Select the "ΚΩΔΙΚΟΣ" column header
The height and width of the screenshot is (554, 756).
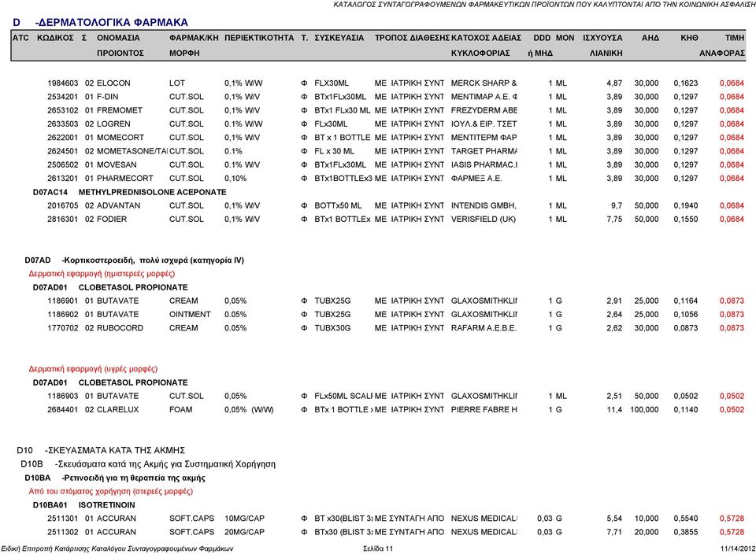coord(55,38)
